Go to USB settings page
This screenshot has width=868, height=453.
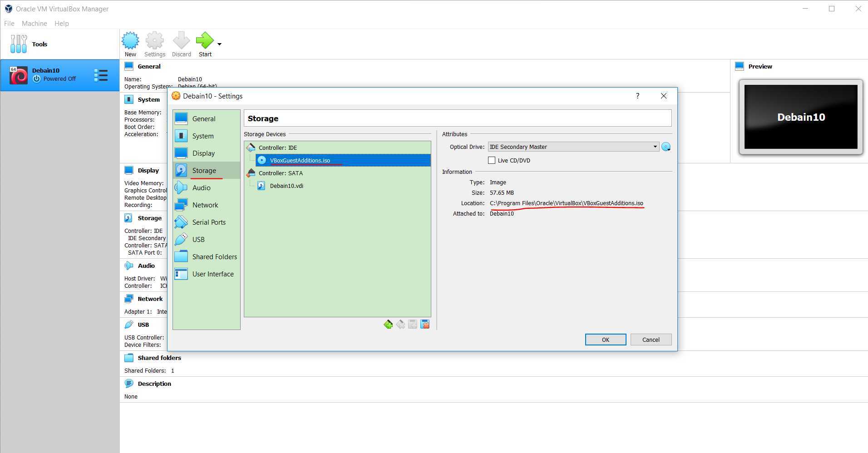pyautogui.click(x=207, y=239)
